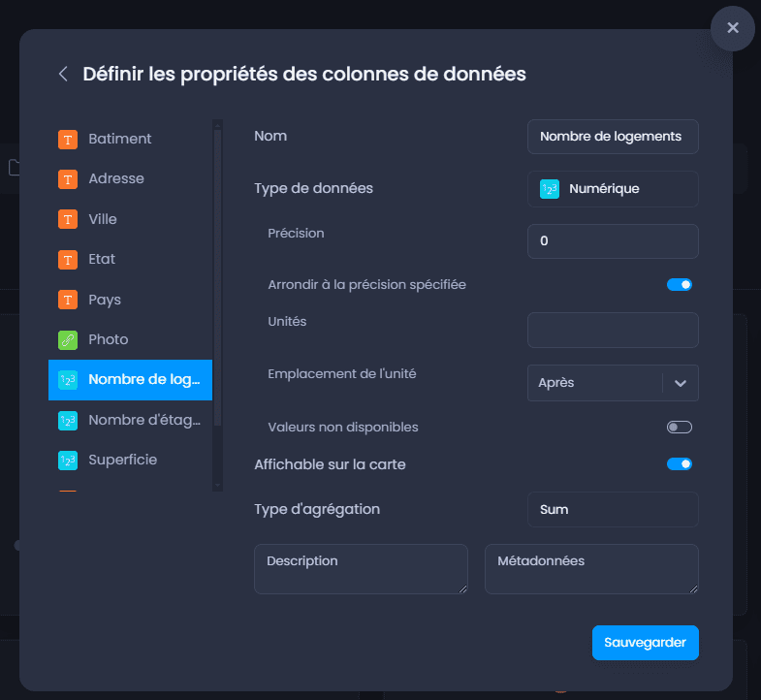Click the numeric icon beside Nombre d'étag…

coord(68,421)
